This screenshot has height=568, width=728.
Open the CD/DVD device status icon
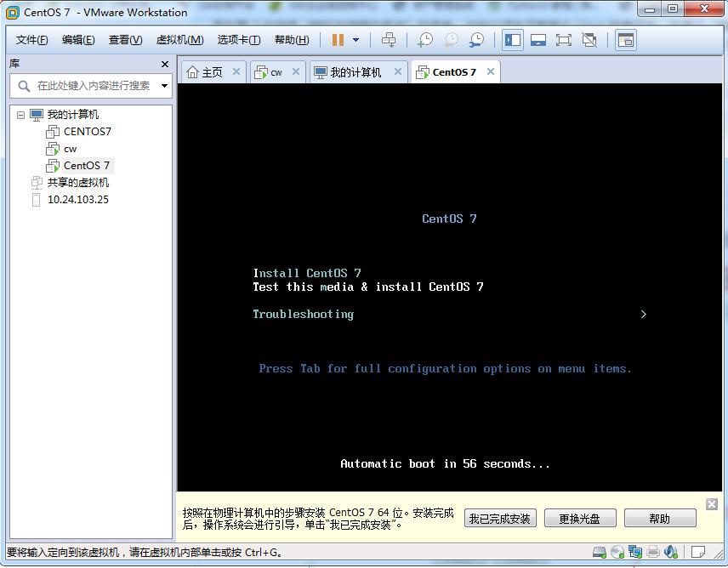tap(617, 551)
